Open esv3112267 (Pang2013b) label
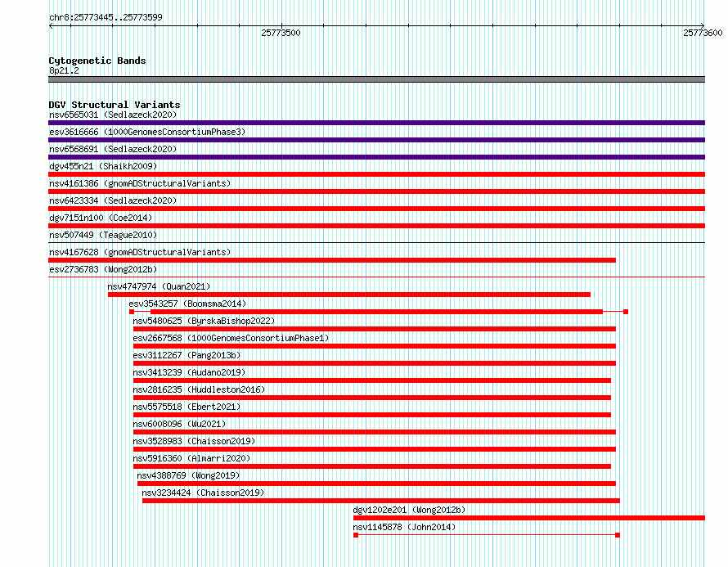Viewport: 728px width, 567px height. pos(186,355)
